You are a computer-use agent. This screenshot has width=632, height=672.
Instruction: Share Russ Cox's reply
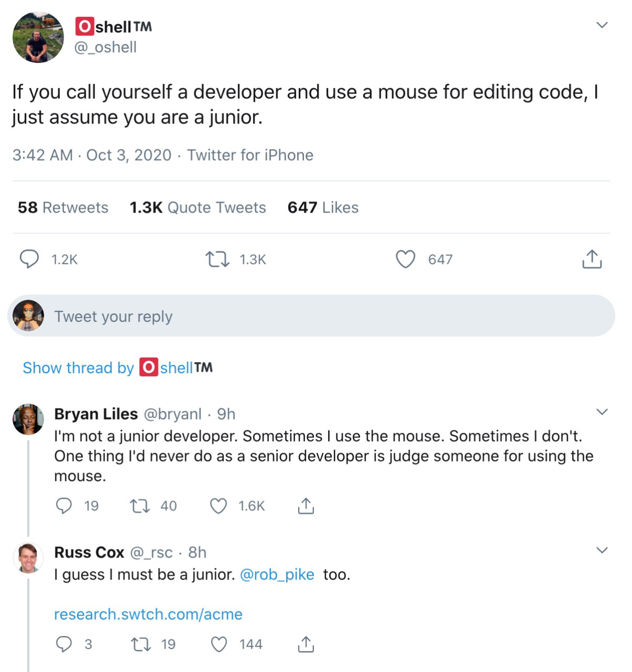(x=306, y=644)
